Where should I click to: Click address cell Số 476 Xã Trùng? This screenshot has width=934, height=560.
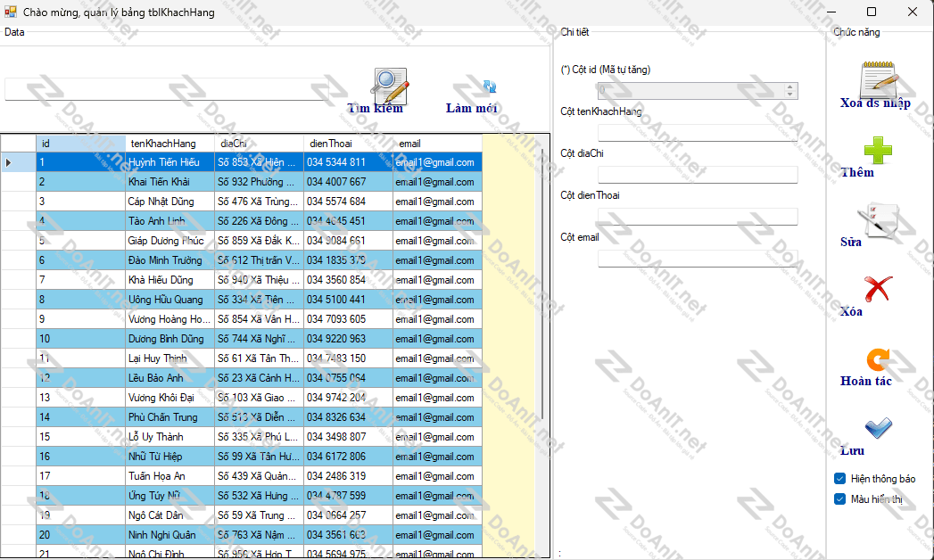coord(259,202)
